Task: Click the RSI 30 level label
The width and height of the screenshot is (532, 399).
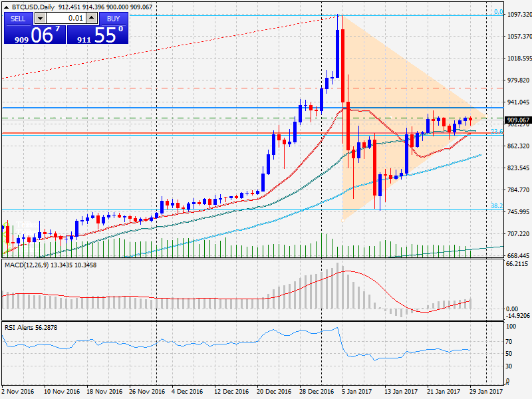Action: click(509, 366)
